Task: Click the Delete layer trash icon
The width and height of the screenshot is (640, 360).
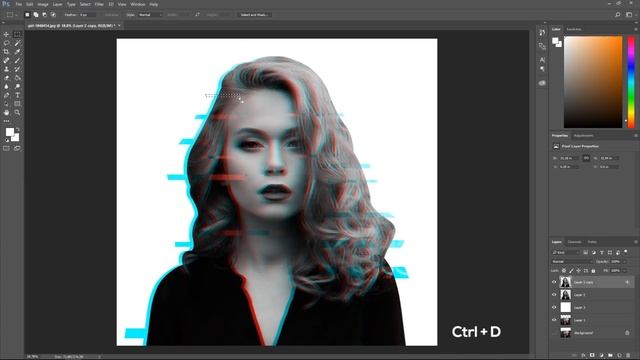Action: click(628, 356)
